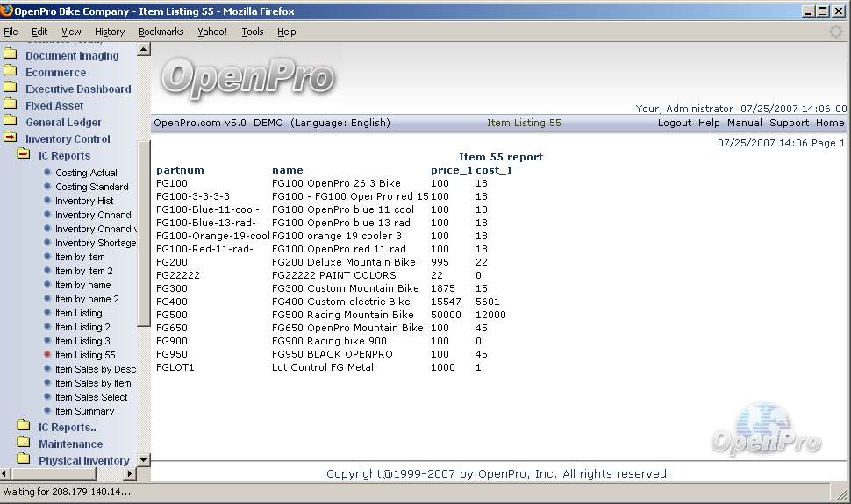Open the Bookmarks menu

(161, 32)
